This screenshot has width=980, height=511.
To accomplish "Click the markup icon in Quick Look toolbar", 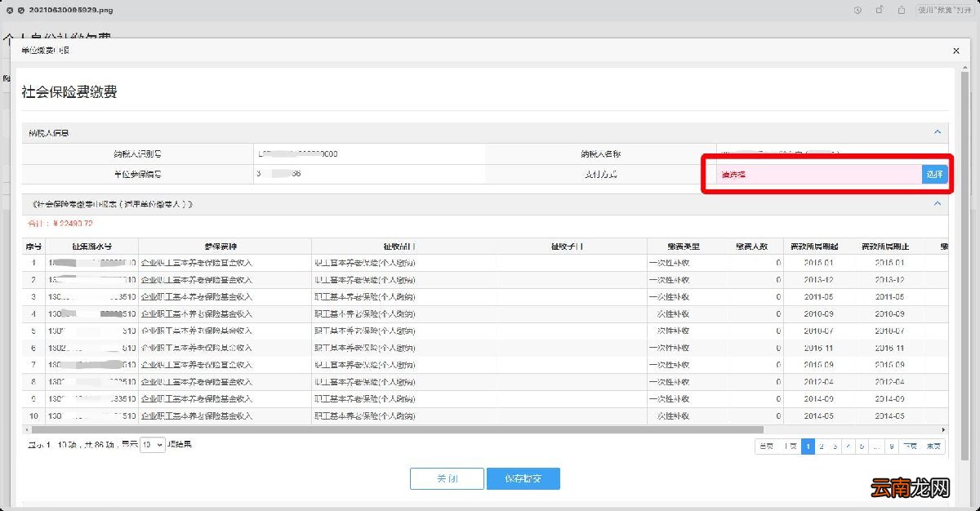I will [857, 10].
